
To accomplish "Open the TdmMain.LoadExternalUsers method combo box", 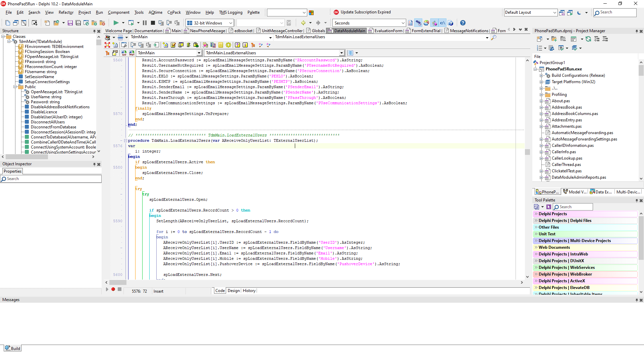I will [x=341, y=53].
